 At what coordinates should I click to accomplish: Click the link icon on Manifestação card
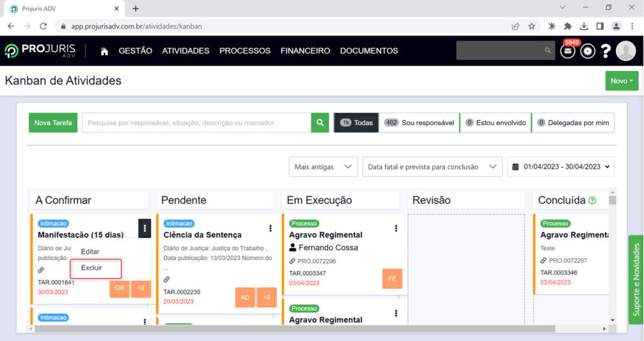pyautogui.click(x=41, y=270)
